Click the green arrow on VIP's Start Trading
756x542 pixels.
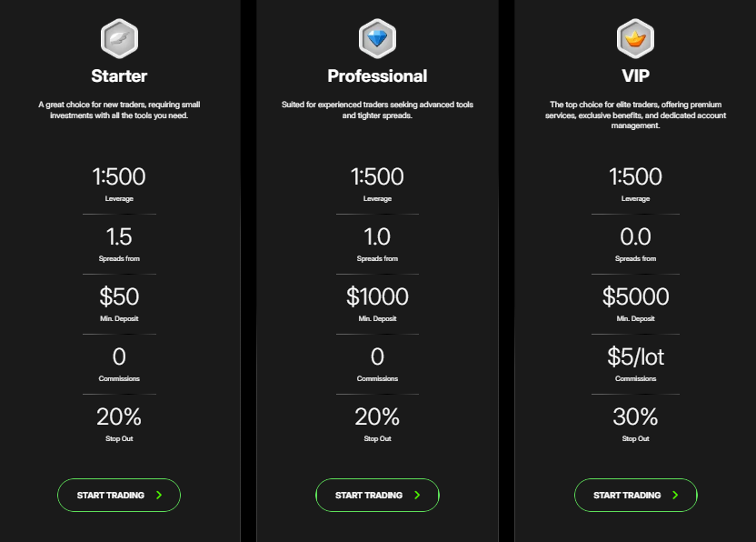(675, 496)
